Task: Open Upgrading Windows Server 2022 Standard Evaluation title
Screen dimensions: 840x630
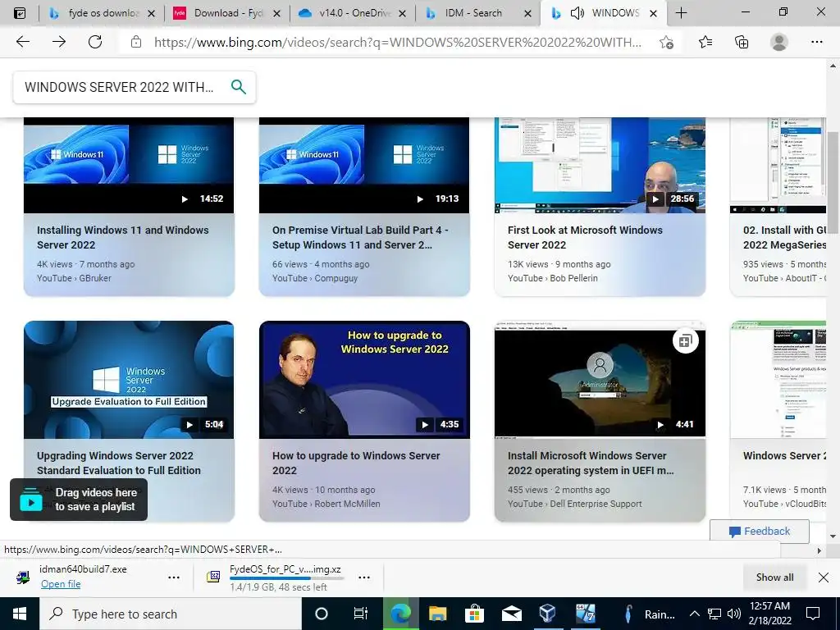Action: click(x=119, y=463)
